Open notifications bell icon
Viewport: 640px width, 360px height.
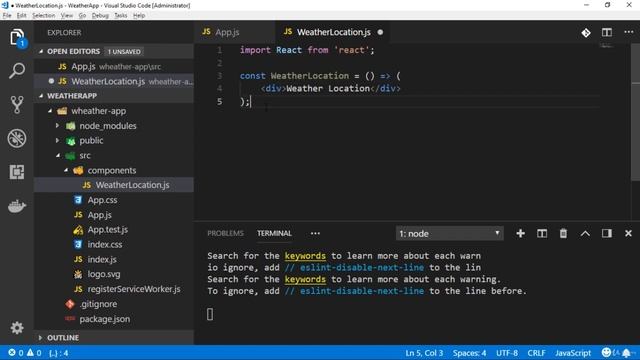(626, 353)
